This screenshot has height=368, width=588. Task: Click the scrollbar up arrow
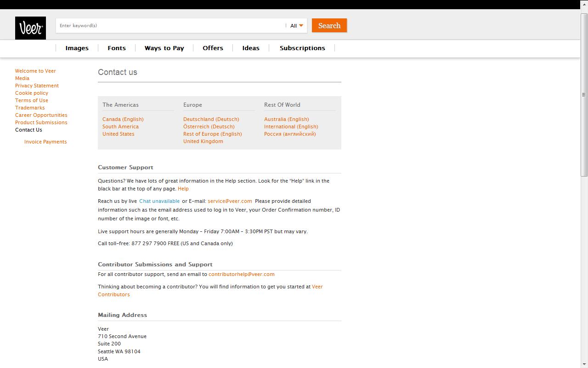click(584, 4)
